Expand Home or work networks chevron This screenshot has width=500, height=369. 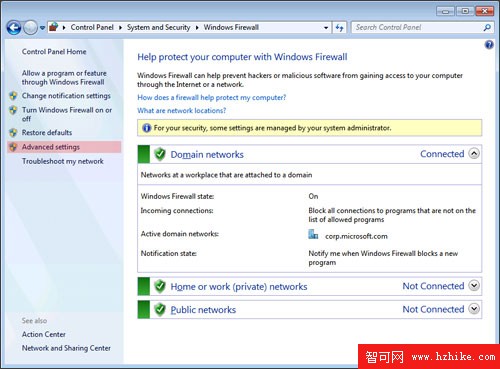[x=474, y=286]
